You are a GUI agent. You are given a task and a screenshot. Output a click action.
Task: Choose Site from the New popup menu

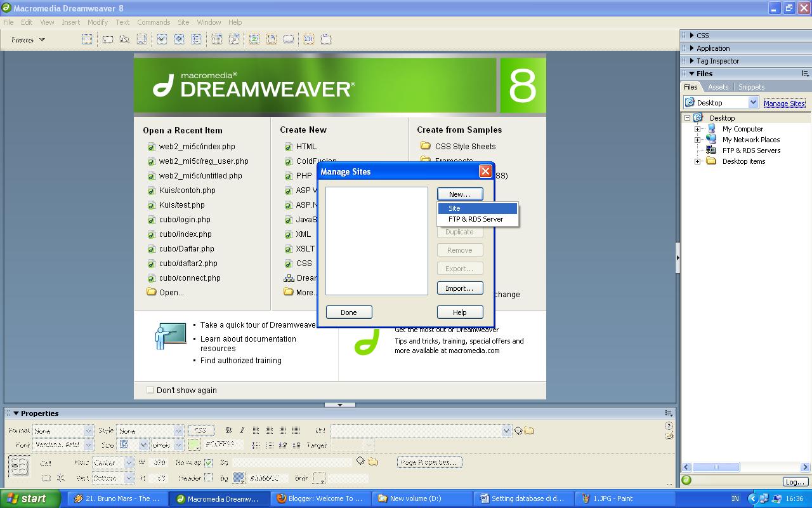point(478,208)
